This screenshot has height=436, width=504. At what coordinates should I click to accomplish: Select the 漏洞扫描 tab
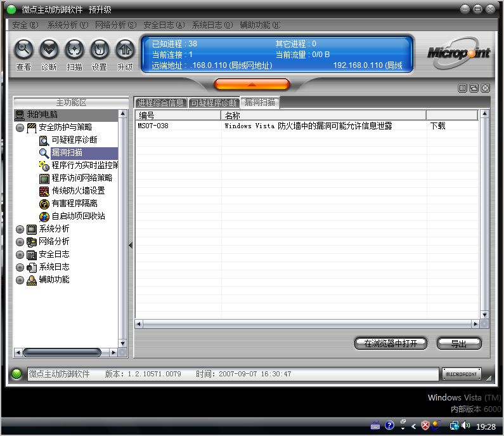tap(260, 102)
